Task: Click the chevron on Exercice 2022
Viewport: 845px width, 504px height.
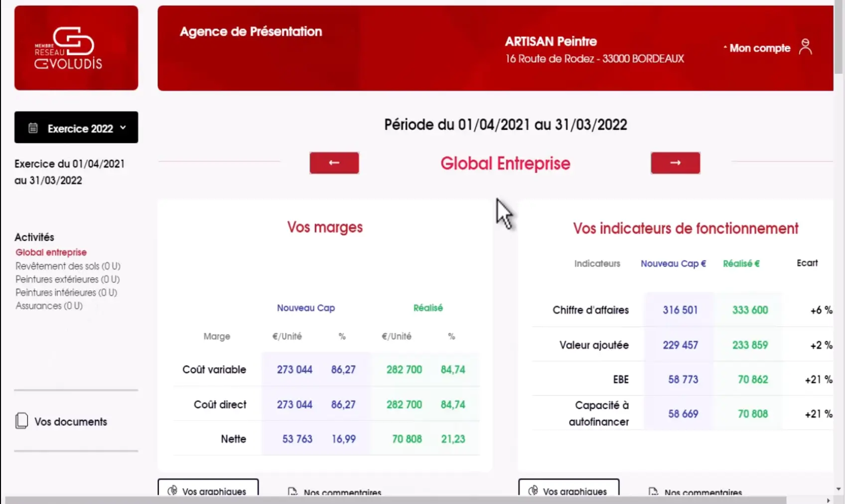Action: tap(123, 127)
